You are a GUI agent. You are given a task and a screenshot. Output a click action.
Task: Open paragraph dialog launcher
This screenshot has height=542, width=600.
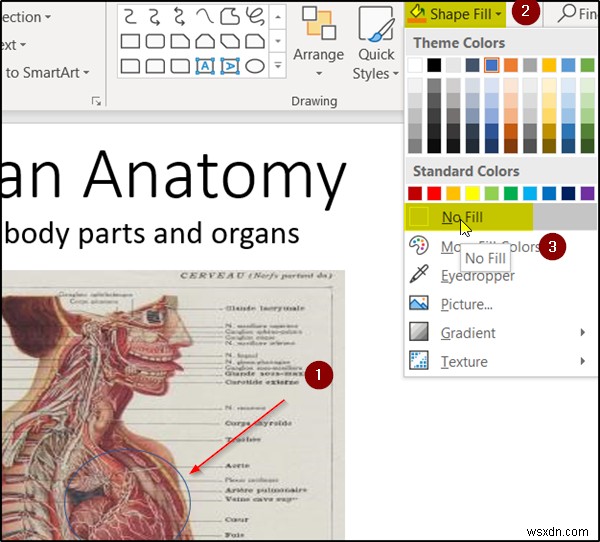click(96, 101)
